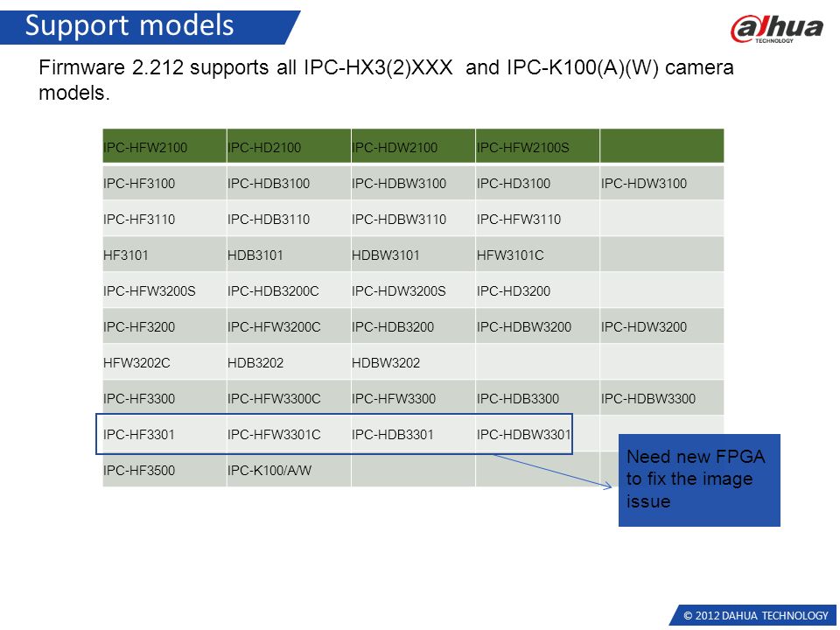Click the IPC-HFW3110 cell
Image resolution: width=840 pixels, height=630 pixels.
coord(537,219)
